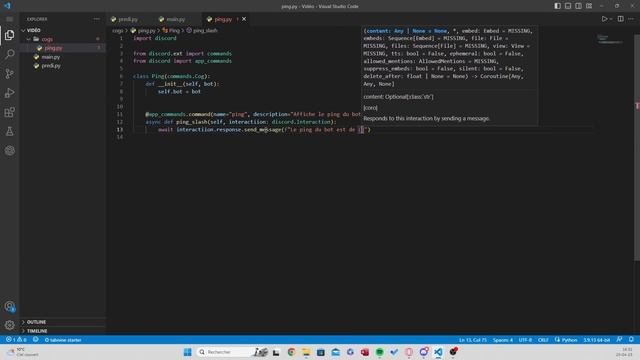Viewport: 640px width, 360px height.
Task: Open File Explorer from the taskbar
Action: (x=306, y=352)
